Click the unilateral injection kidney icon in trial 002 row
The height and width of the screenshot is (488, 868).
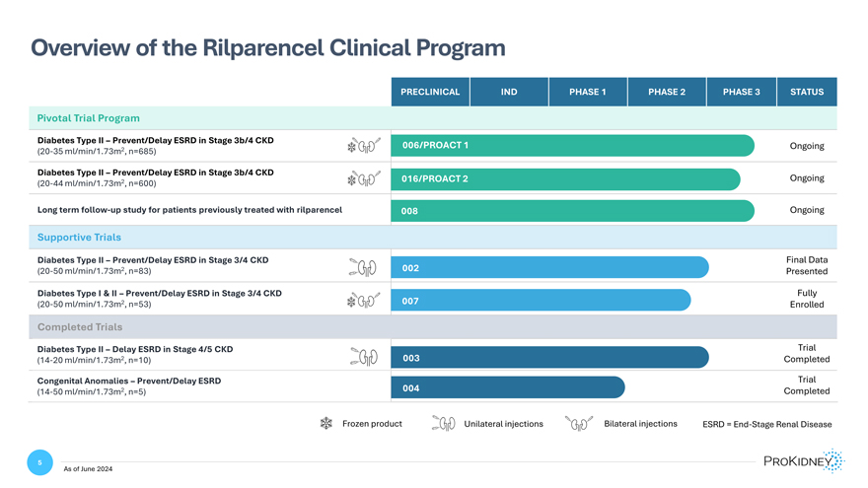363,268
